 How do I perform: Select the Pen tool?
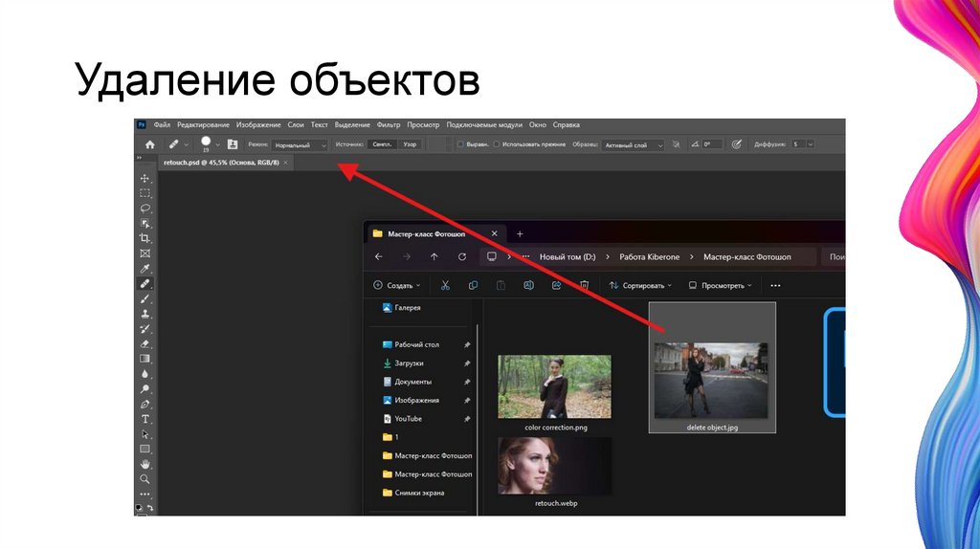coord(145,405)
